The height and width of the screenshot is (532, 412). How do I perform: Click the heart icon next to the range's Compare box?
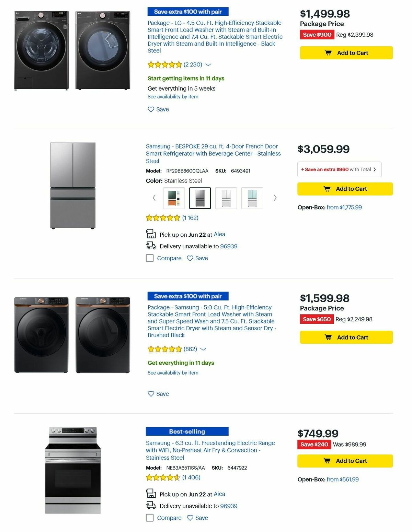click(190, 518)
